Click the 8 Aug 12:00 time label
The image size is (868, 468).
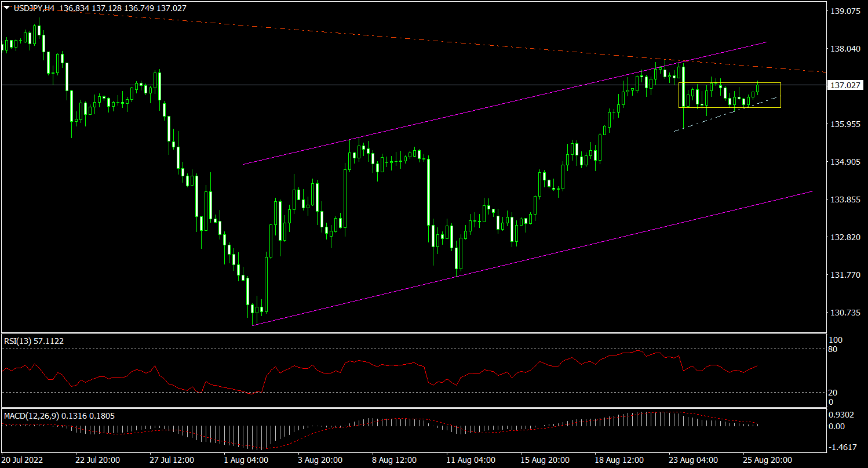(x=395, y=460)
